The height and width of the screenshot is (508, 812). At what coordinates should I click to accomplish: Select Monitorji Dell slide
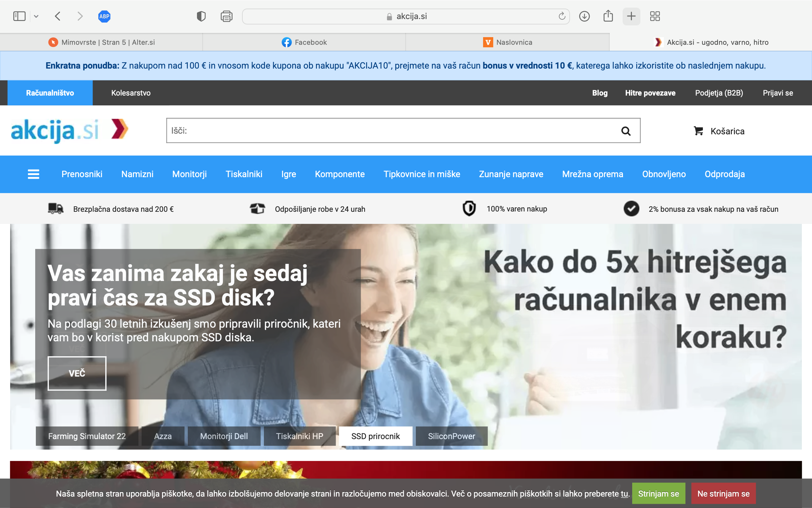[224, 436]
